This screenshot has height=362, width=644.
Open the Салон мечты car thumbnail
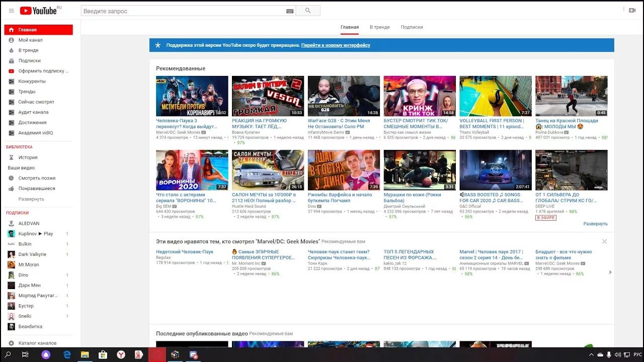[268, 170]
